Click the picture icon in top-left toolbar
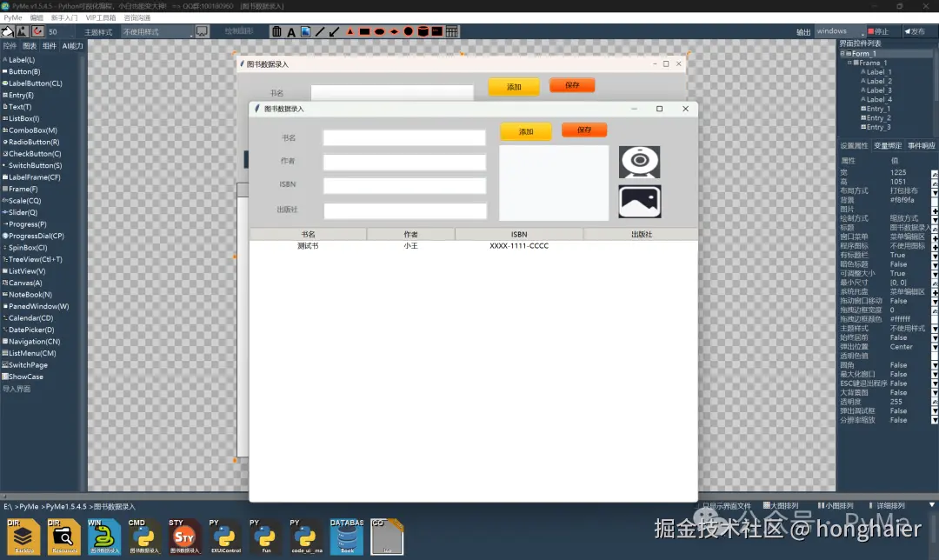Screen dimensions: 939x560 point(23,31)
